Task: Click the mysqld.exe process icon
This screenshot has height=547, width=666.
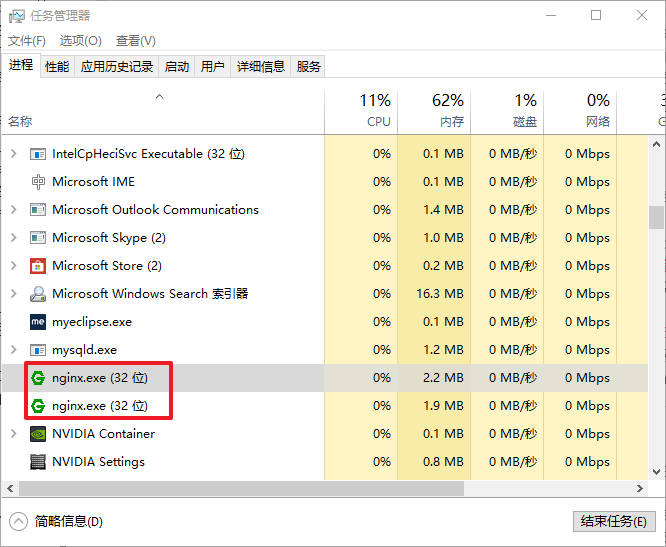Action: [38, 350]
